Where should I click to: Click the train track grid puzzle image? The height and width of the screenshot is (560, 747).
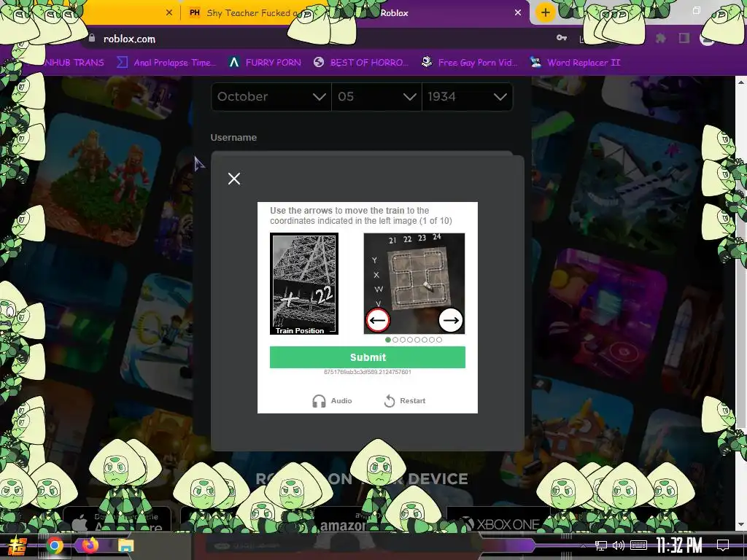(x=414, y=284)
